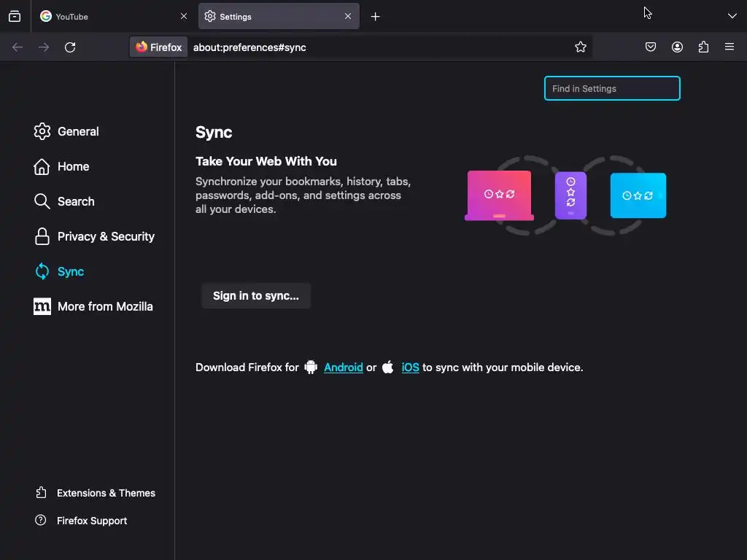The image size is (747, 560).
Task: Click Sign in to sync button
Action: [x=256, y=296]
